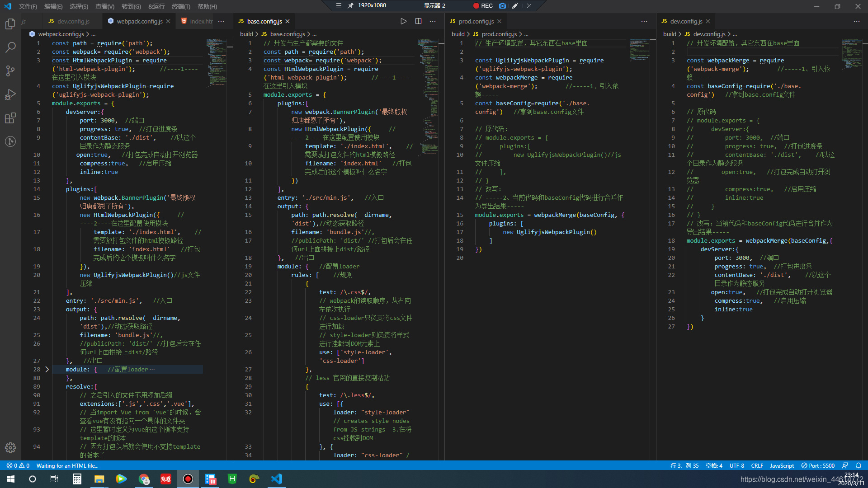Close the base.config.js tab
This screenshot has height=488, width=868.
coord(288,21)
